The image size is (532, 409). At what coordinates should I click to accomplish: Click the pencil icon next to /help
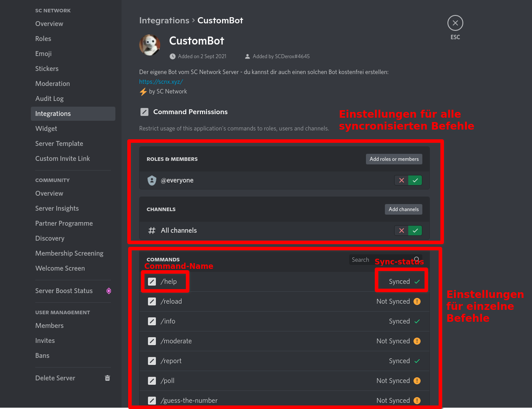152,282
